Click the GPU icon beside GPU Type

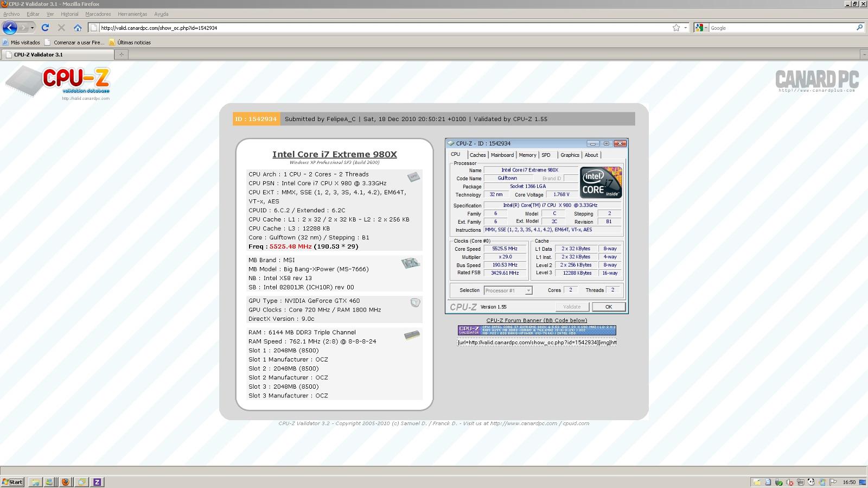(415, 303)
